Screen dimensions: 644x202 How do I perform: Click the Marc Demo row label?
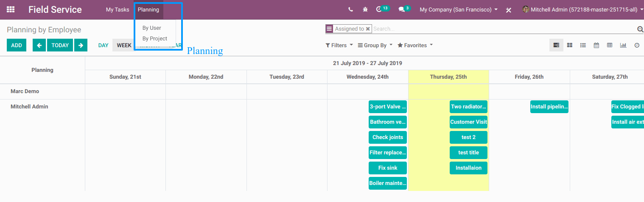pyautogui.click(x=25, y=91)
